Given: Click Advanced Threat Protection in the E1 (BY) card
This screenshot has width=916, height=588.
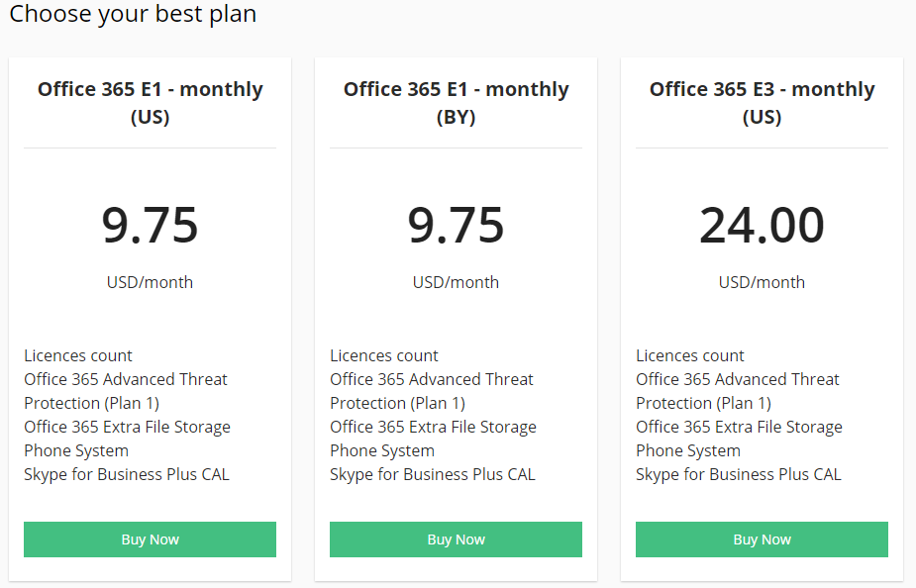Looking at the screenshot, I should [431, 391].
